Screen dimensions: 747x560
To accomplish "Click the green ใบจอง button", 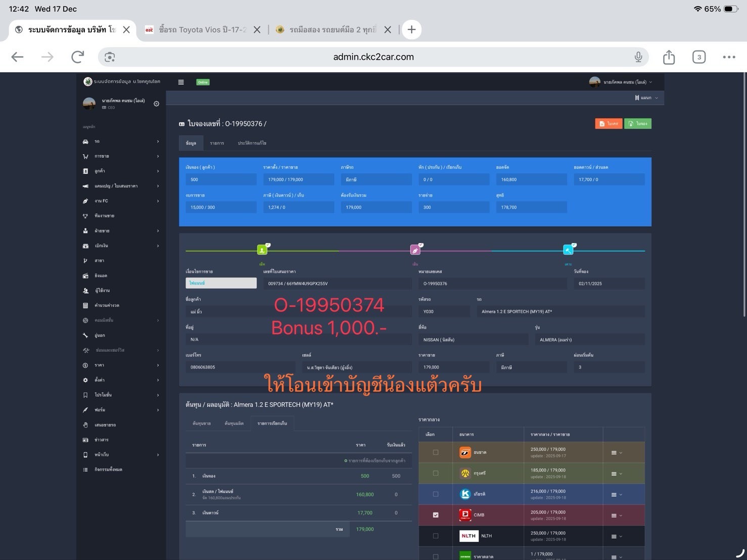I will point(638,124).
